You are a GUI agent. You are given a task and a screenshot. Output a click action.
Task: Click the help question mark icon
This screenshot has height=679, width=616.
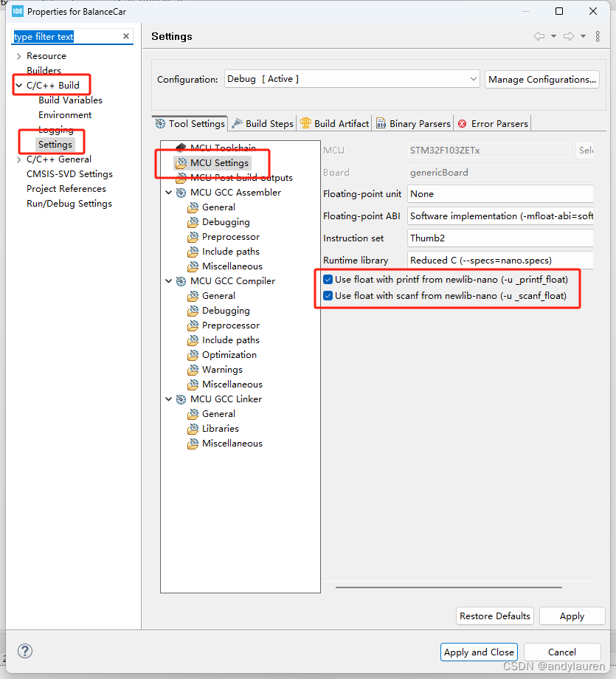point(25,651)
